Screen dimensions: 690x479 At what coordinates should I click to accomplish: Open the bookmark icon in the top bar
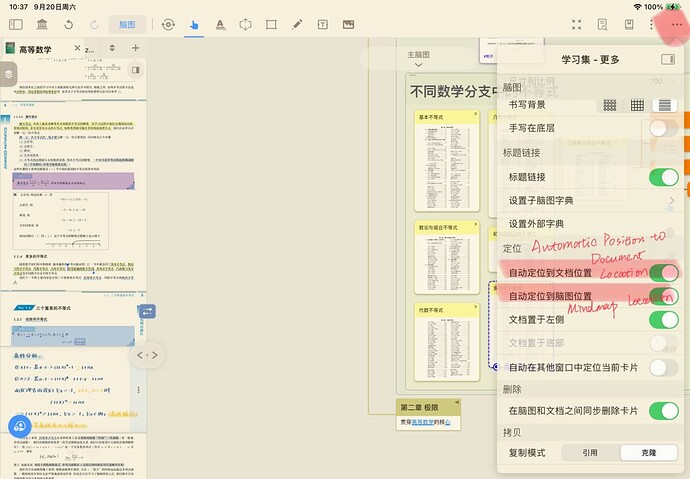click(629, 25)
